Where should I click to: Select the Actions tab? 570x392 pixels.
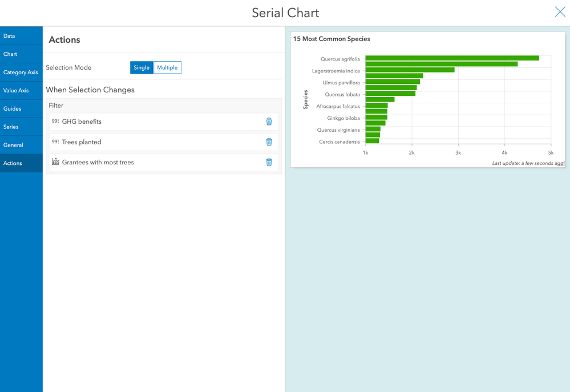21,163
